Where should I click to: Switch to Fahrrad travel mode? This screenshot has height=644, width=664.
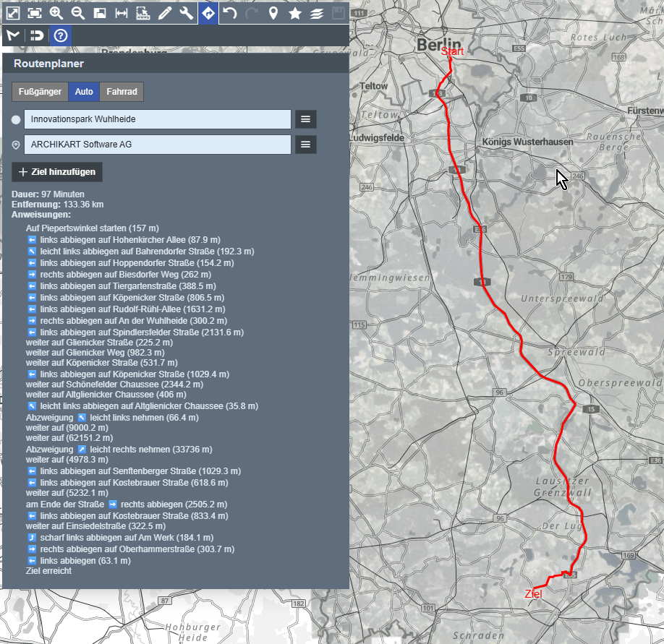click(122, 92)
